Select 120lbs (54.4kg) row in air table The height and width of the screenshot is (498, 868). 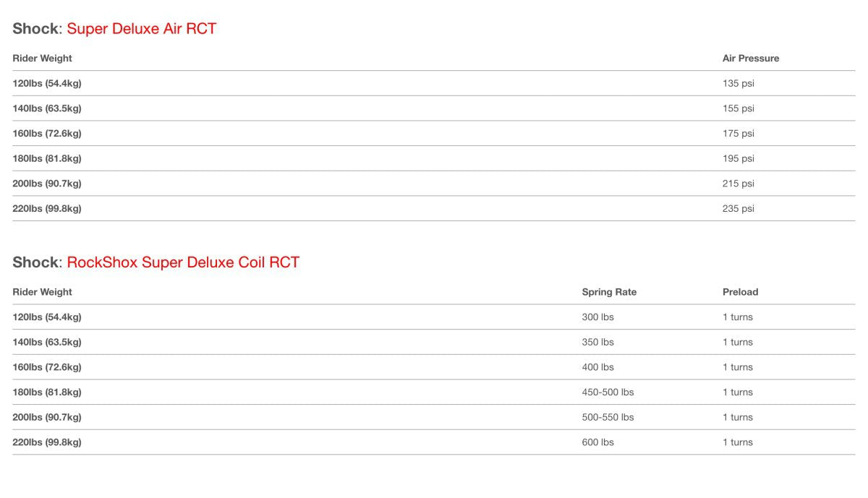pyautogui.click(x=433, y=83)
